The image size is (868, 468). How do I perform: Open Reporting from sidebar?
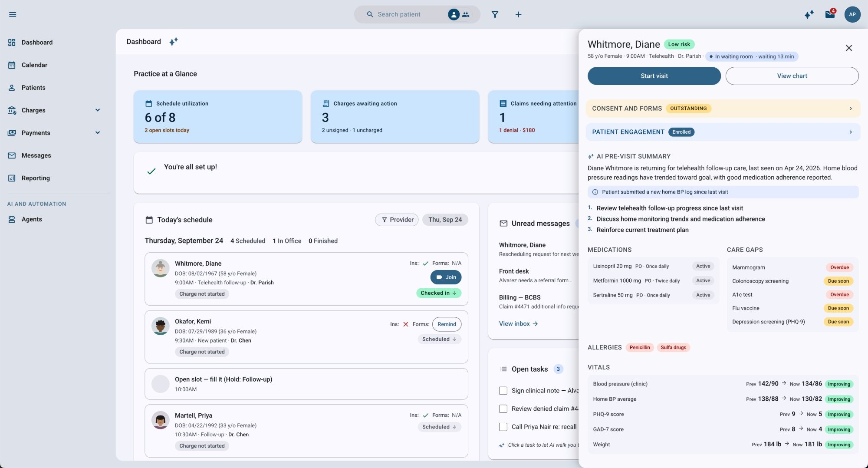[36, 178]
